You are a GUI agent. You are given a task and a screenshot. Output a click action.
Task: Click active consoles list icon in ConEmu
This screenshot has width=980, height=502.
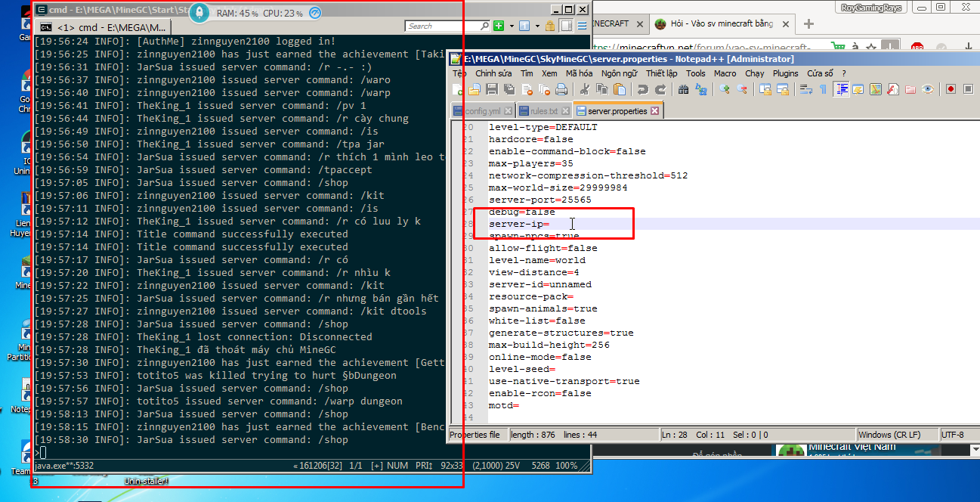(x=524, y=26)
